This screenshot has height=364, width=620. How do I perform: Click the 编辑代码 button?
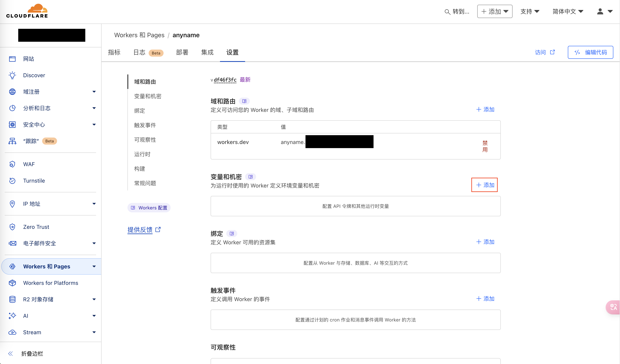(590, 52)
